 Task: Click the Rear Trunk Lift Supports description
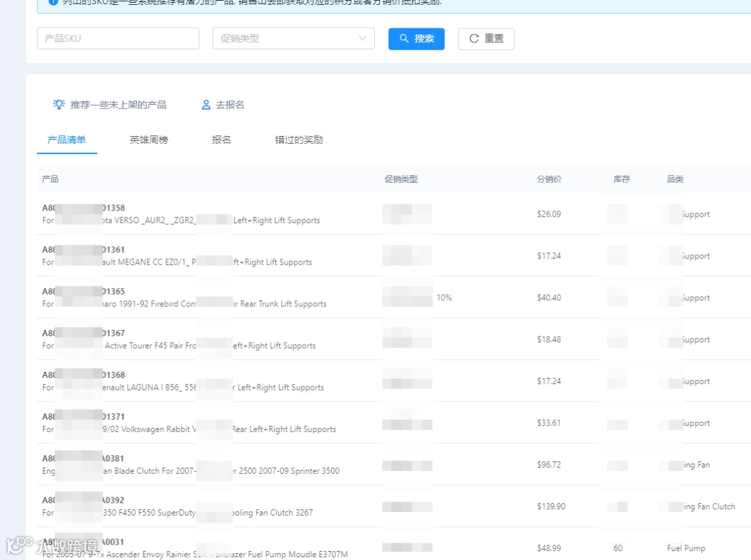point(184,304)
